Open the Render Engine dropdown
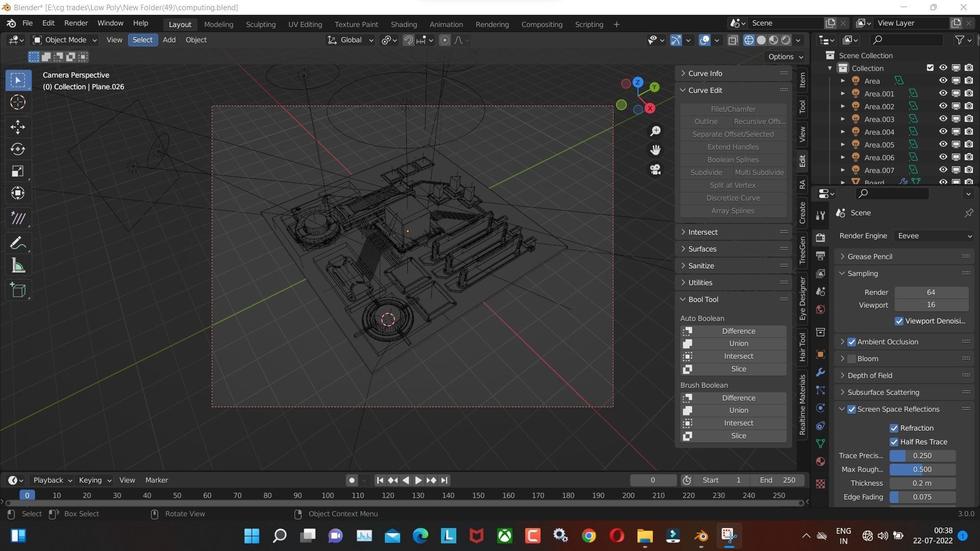980x551 pixels. (934, 236)
